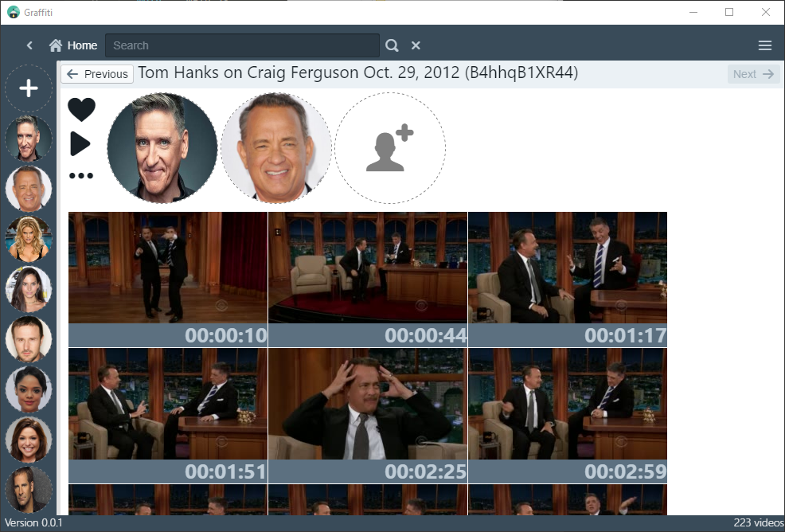Click inside the Search input field
Image resolution: width=785 pixels, height=532 pixels.
(x=239, y=45)
